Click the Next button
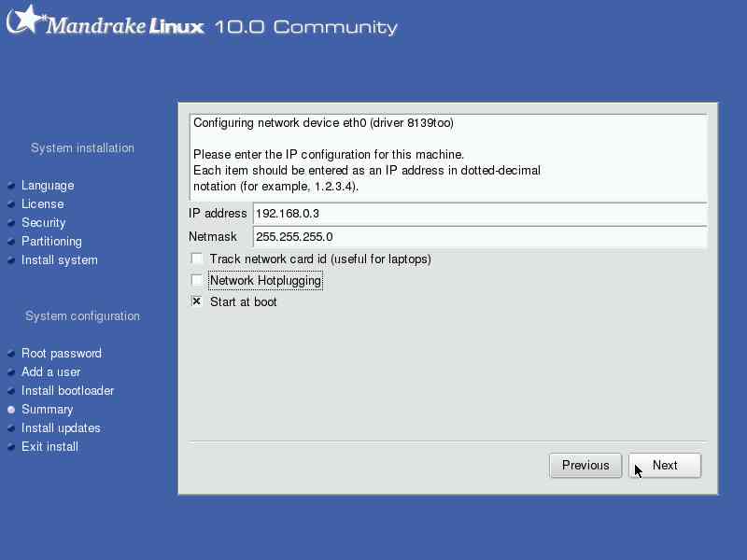The width and height of the screenshot is (747, 560). 665,465
